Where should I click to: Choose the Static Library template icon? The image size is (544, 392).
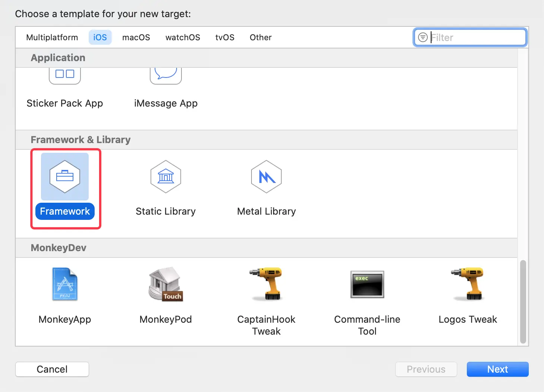pos(166,177)
